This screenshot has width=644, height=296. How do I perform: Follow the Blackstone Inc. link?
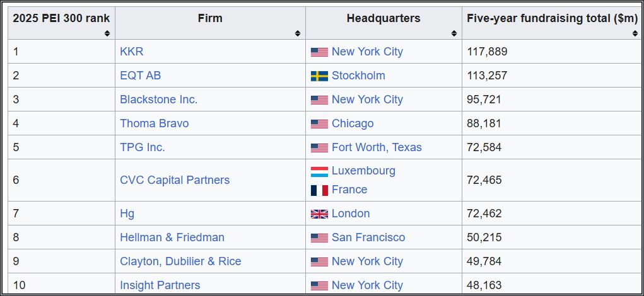click(x=158, y=100)
